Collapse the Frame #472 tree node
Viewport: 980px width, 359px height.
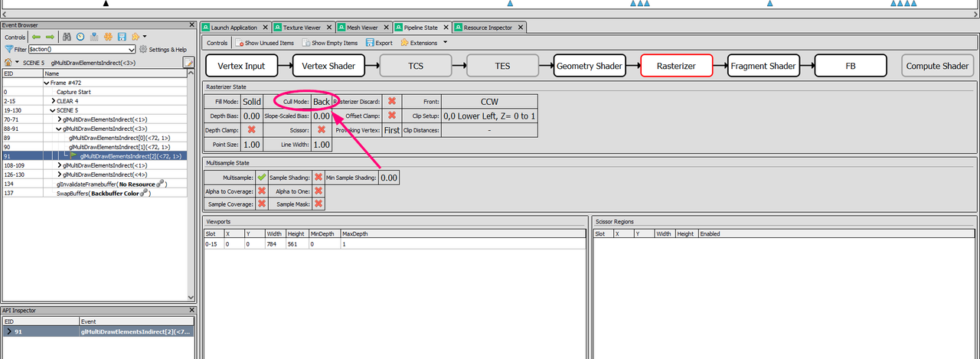click(x=46, y=83)
